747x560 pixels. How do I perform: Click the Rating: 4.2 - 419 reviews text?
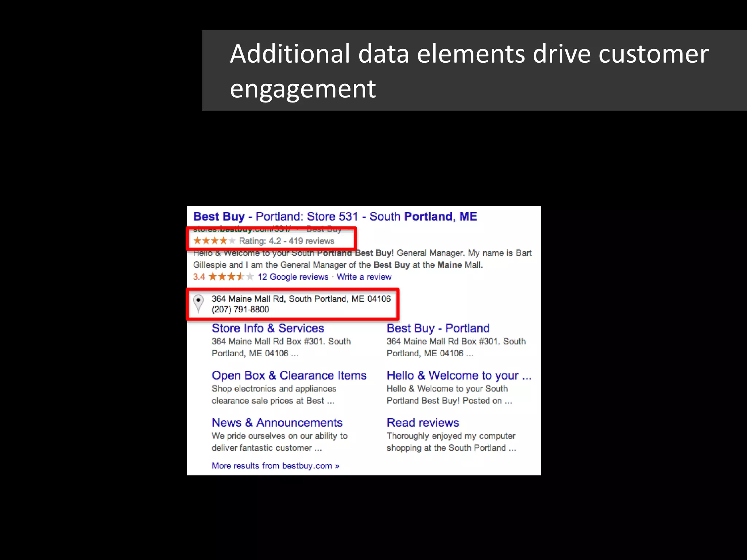[x=286, y=241]
